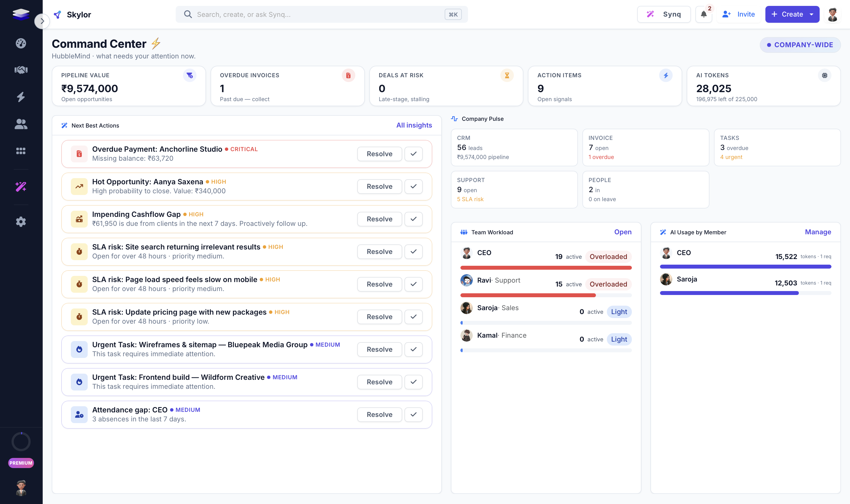The height and width of the screenshot is (504, 850).
Task: Click the lightning bolt sidebar icon
Action: tap(21, 97)
